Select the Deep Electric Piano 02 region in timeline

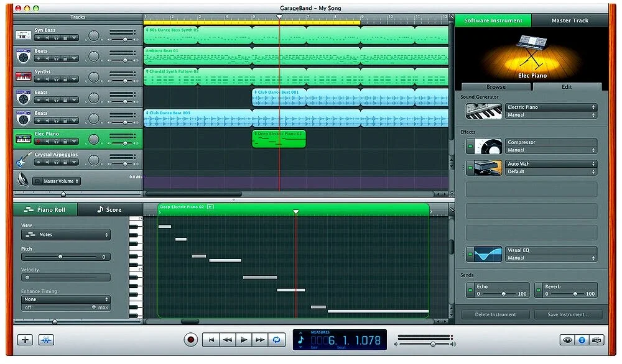pyautogui.click(x=279, y=139)
